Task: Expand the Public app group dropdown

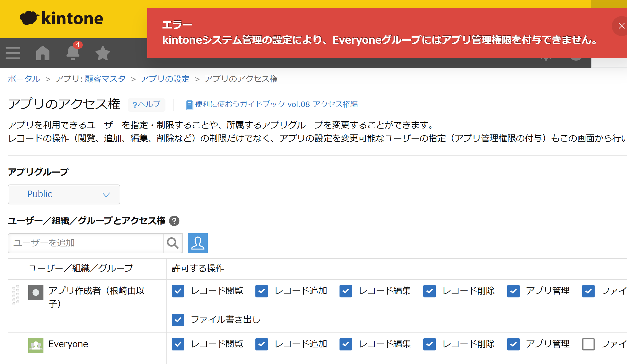Action: (x=64, y=194)
